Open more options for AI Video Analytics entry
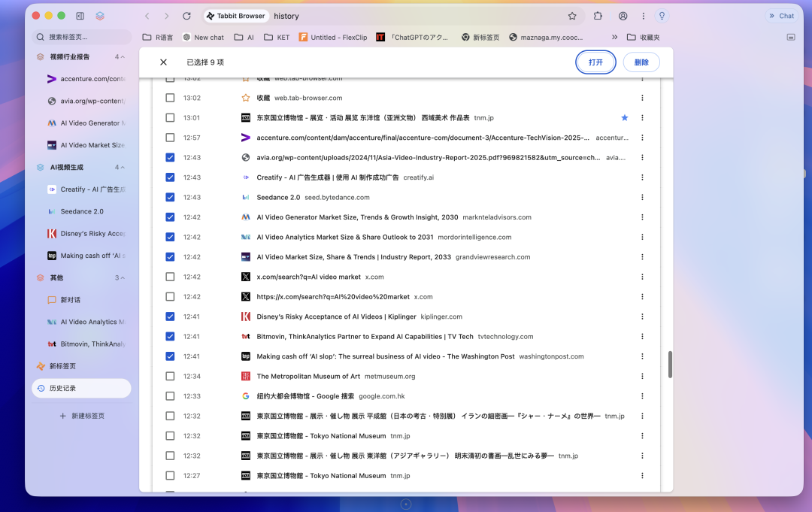The width and height of the screenshot is (812, 512). pyautogui.click(x=642, y=237)
